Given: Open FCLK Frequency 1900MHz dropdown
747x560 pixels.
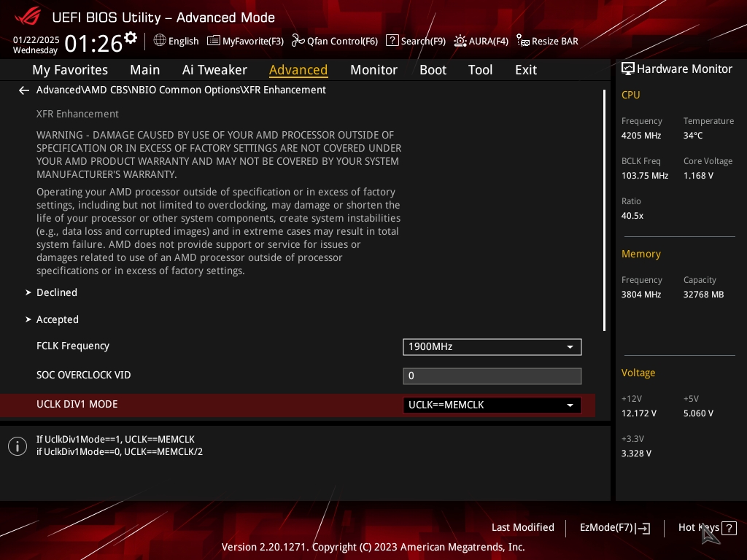Looking at the screenshot, I should pos(492,346).
